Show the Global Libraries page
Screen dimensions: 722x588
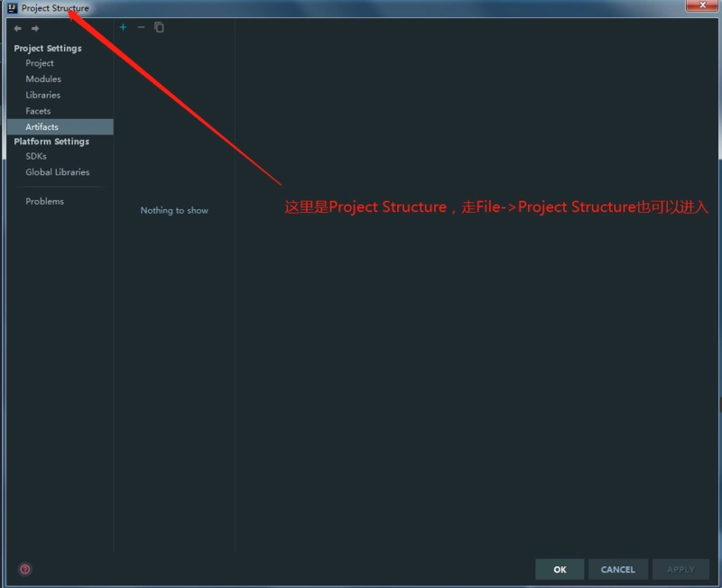click(58, 172)
